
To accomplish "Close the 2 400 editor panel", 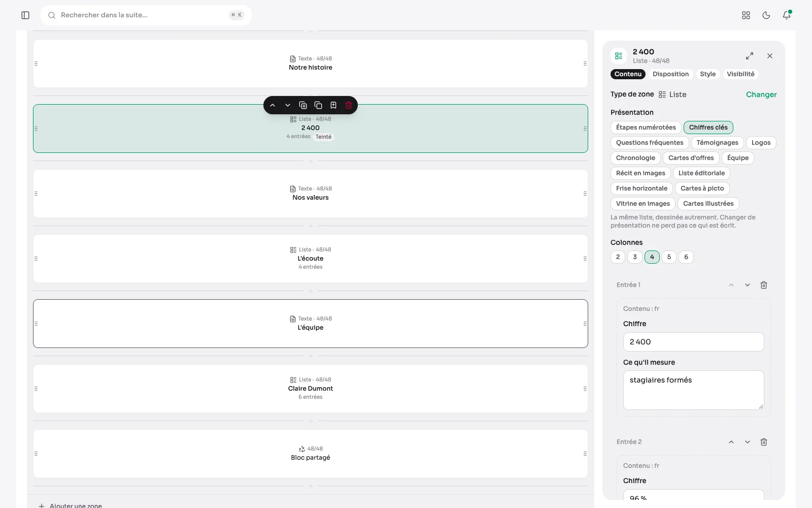I will (770, 56).
